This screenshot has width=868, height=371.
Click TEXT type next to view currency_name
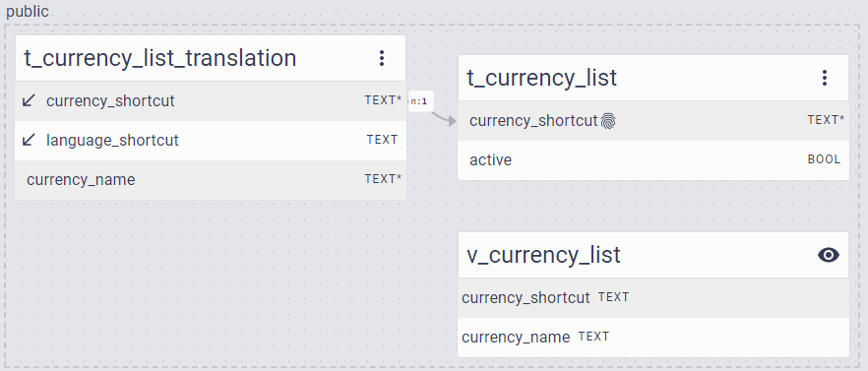click(593, 337)
